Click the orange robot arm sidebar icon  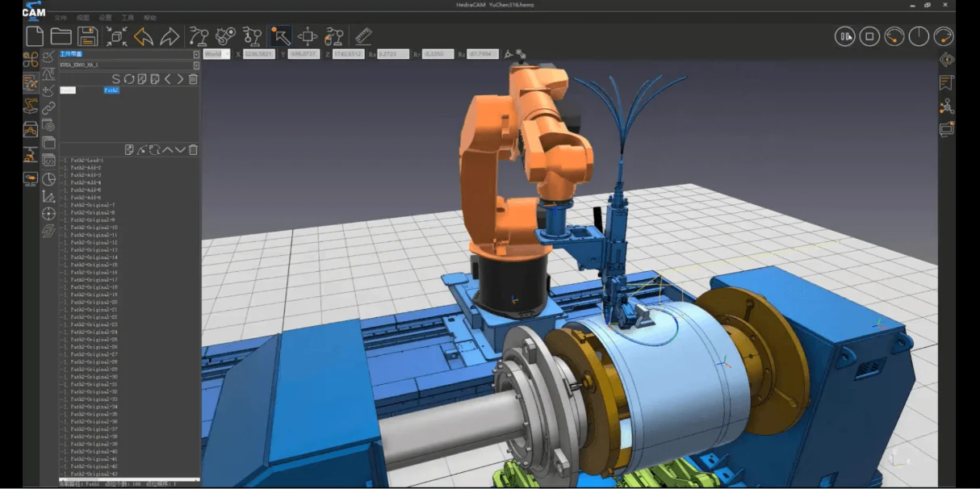coord(31,106)
